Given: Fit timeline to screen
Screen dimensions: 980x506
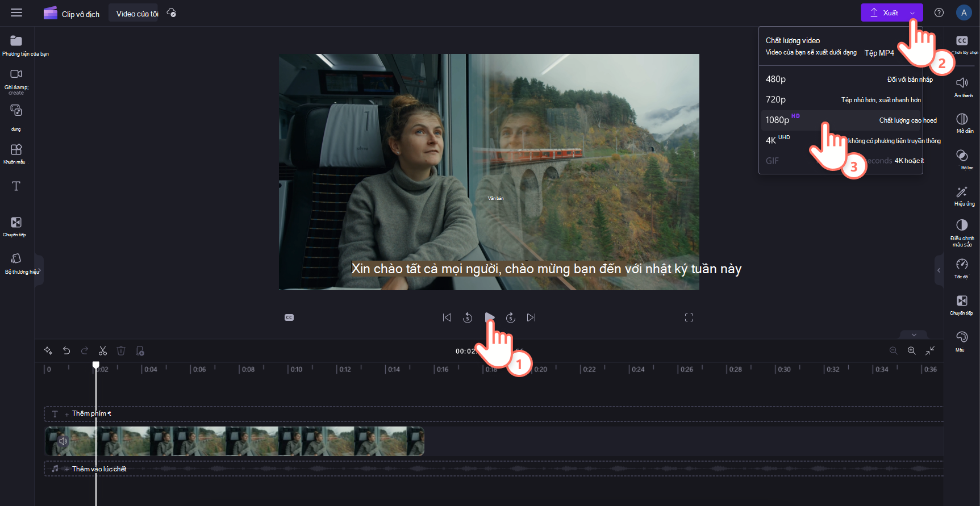Looking at the screenshot, I should [x=930, y=350].
